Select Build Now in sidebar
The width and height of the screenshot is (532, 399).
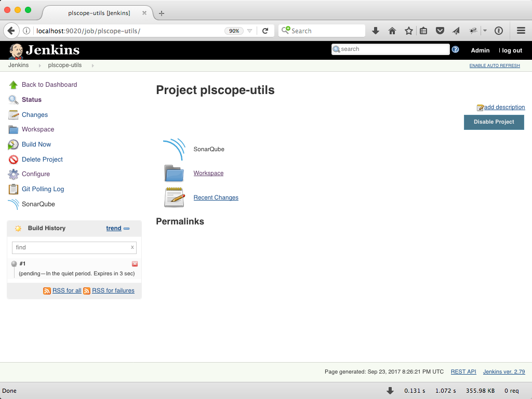[x=36, y=144]
